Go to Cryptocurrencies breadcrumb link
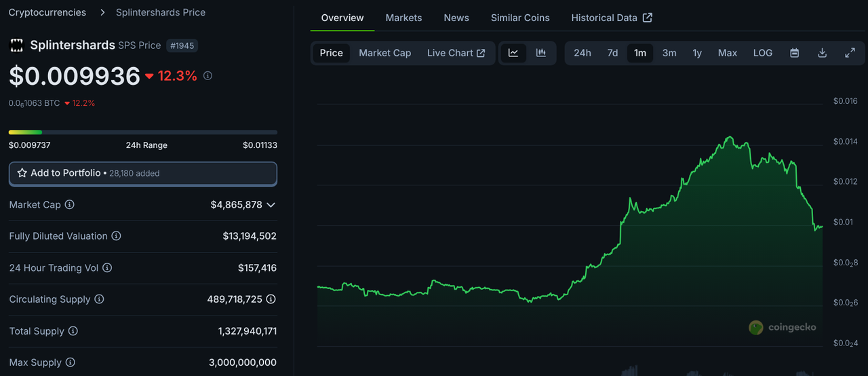Screen dimensions: 868x376 coord(47,12)
